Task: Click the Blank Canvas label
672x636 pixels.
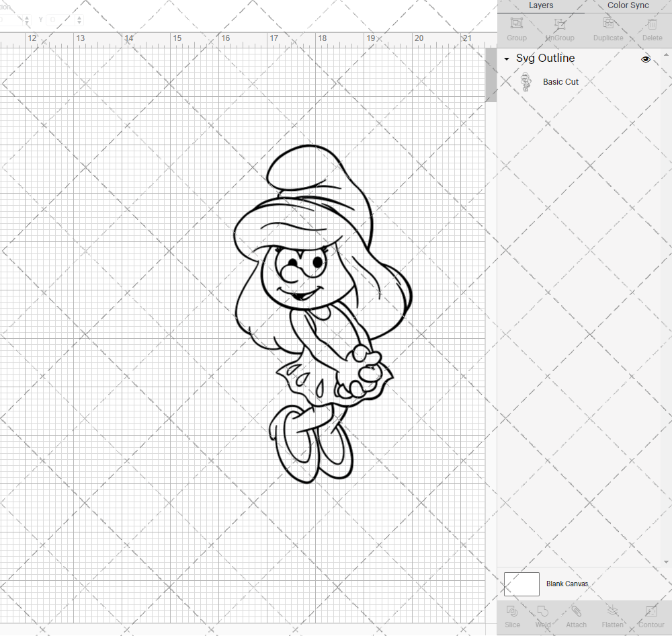Action: coord(567,584)
